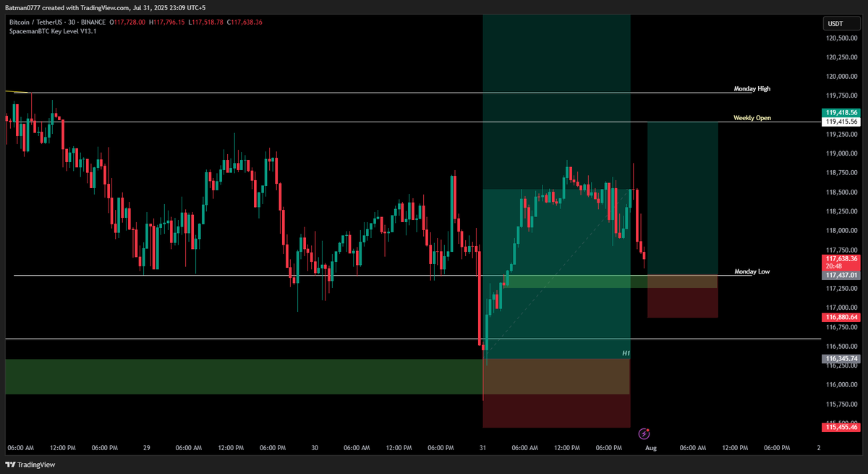Click the Monday Low line label
The height and width of the screenshot is (474, 868).
click(752, 271)
